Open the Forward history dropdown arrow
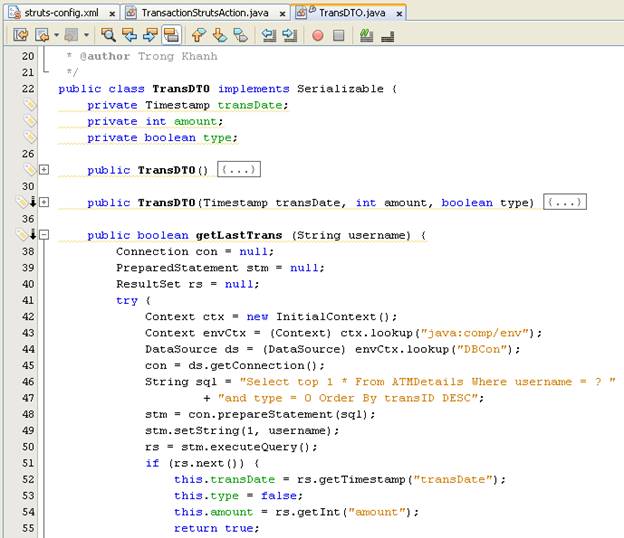Image resolution: width=624 pixels, height=538 pixels. click(86, 35)
